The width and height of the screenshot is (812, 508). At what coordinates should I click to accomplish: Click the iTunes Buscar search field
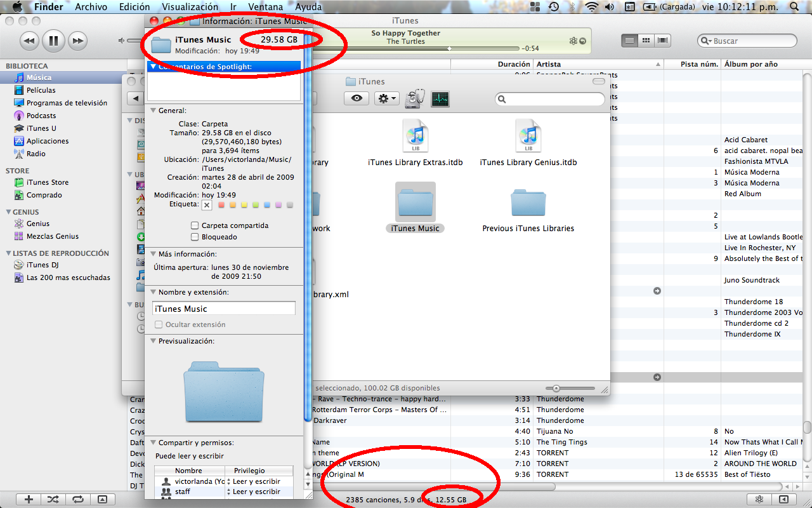tap(747, 41)
